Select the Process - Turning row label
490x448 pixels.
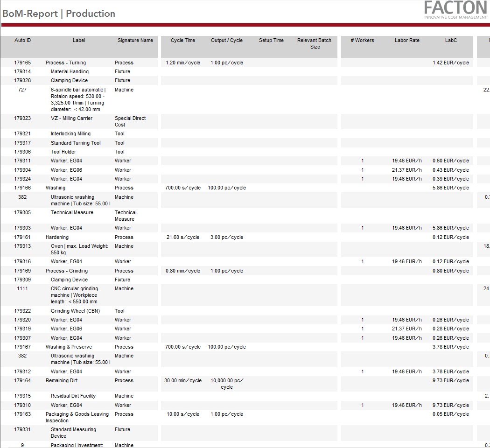point(66,63)
